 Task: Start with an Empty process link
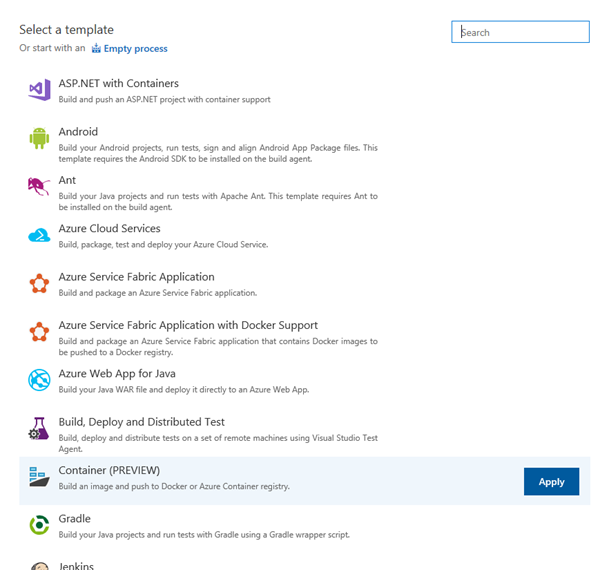pos(136,49)
